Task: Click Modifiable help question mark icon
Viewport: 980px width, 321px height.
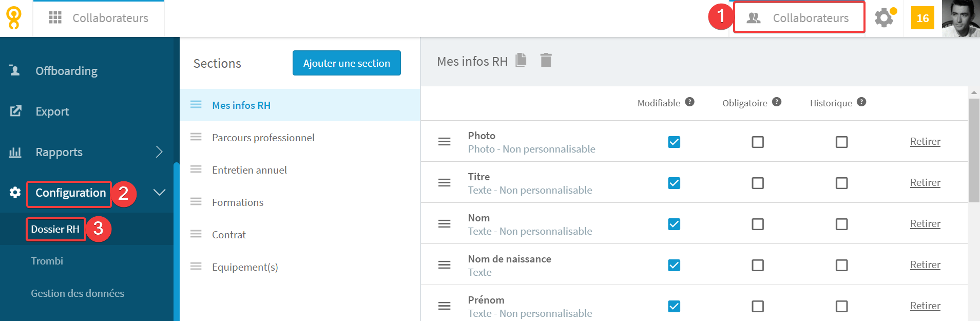Action: tap(690, 102)
